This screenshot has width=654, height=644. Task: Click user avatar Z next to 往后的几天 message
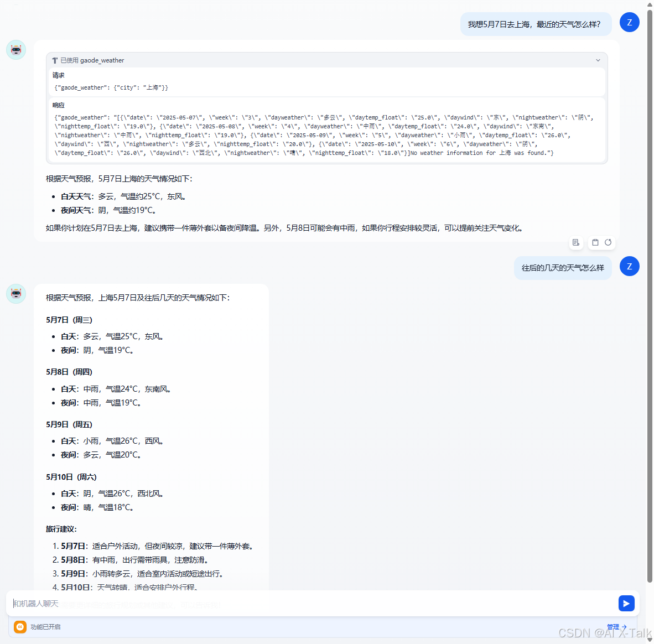coord(630,266)
